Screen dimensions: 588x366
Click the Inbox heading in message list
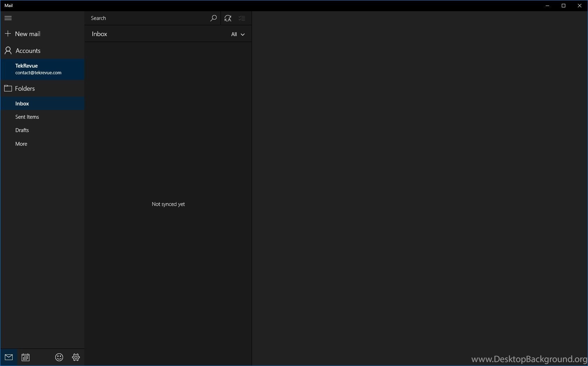pos(100,34)
